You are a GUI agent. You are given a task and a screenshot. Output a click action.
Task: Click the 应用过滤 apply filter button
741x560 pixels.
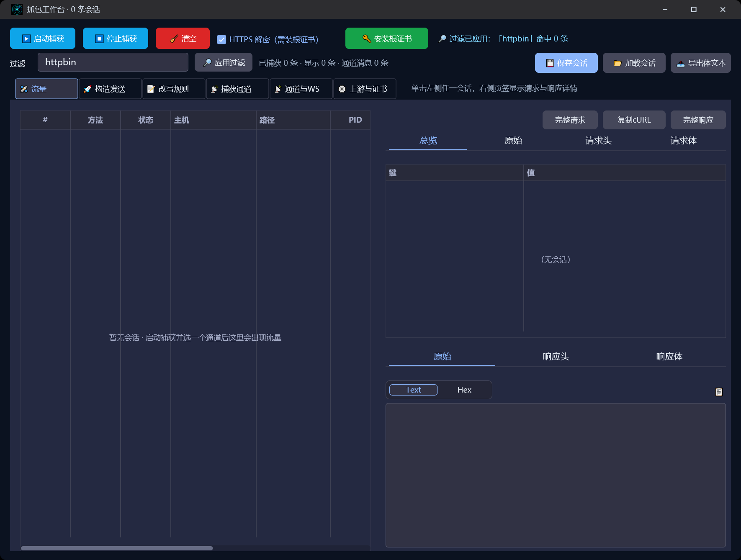pos(224,62)
